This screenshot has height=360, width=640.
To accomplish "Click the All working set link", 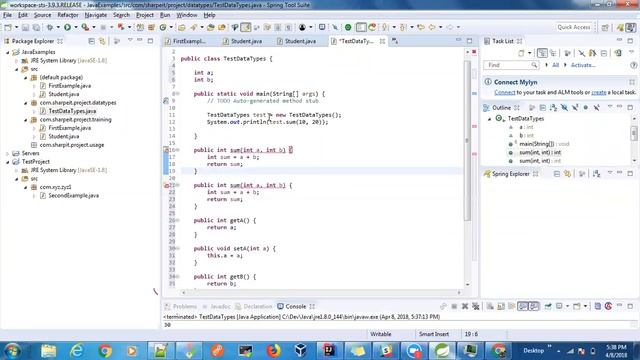I will [x=556, y=65].
